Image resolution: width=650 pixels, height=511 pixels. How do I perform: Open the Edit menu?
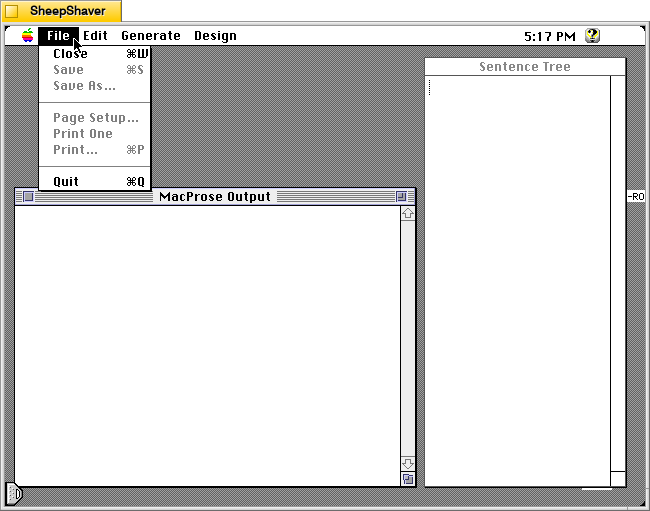pyautogui.click(x=95, y=36)
